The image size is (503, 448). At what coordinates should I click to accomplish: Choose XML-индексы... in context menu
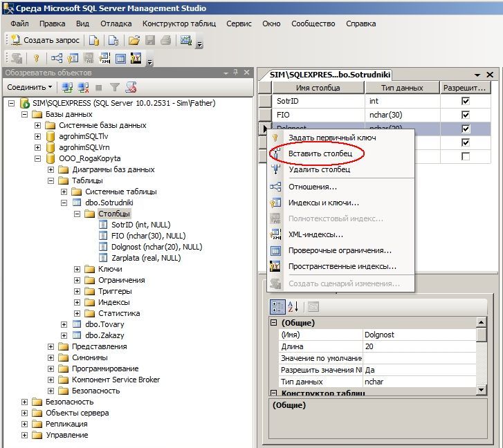[340, 234]
